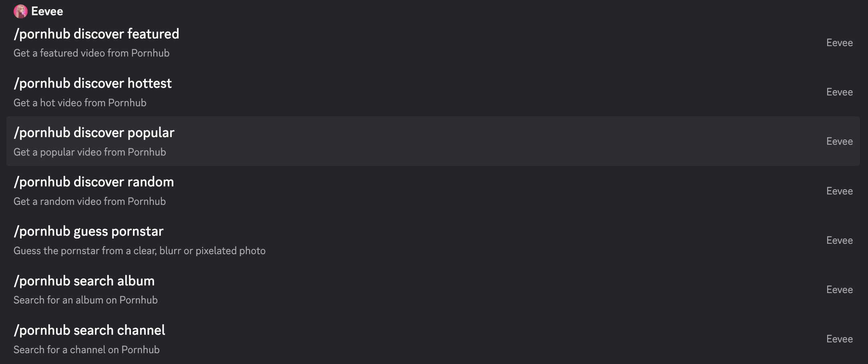
Task: Click the 'Get a random video' description
Action: pyautogui.click(x=90, y=201)
